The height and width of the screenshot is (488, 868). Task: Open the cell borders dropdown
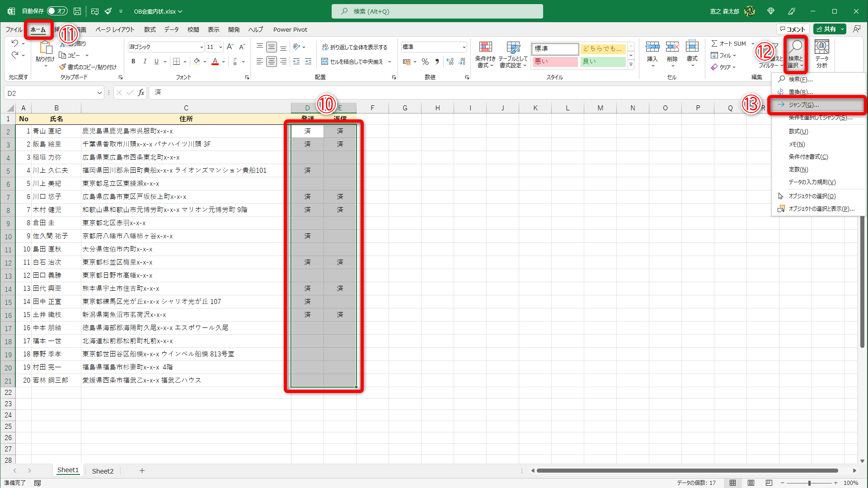[185, 62]
